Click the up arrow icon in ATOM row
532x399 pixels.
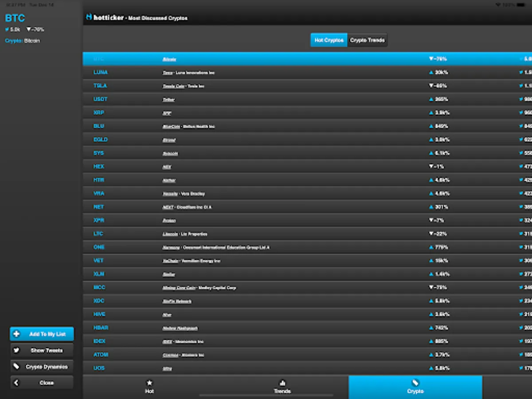[431, 355]
